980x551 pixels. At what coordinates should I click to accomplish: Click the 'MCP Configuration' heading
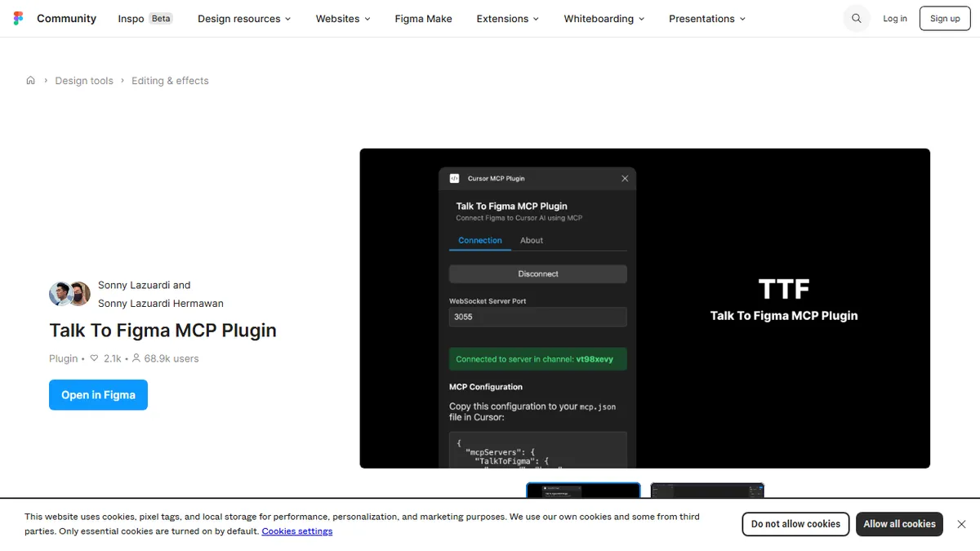point(486,387)
